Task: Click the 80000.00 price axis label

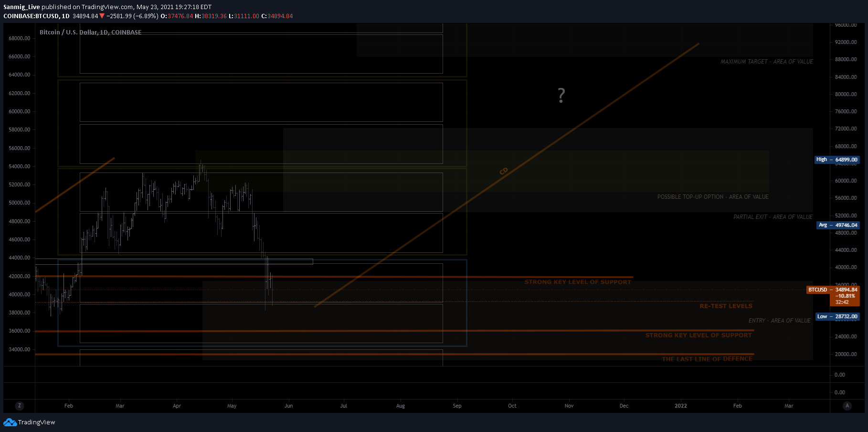Action: 846,94
